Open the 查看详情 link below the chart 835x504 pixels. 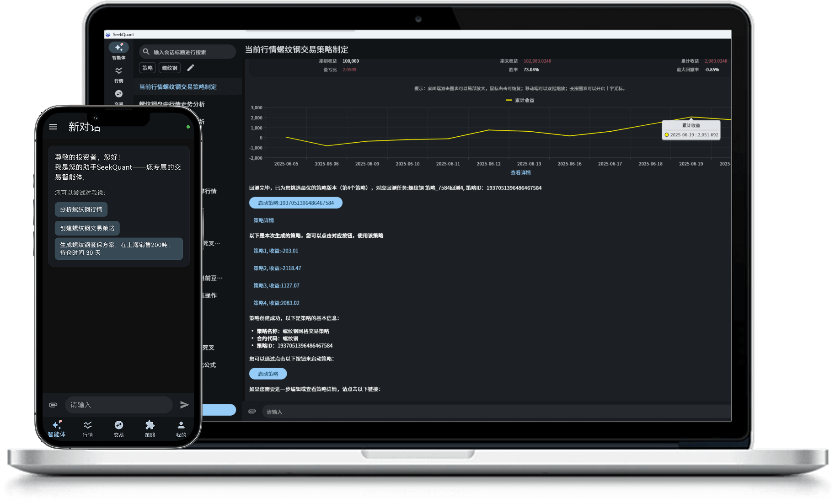pos(520,172)
